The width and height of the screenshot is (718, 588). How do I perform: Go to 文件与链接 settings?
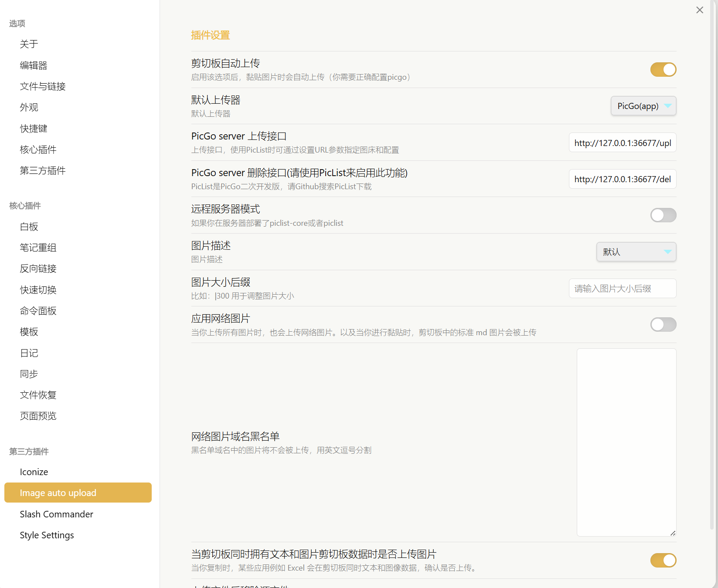(x=43, y=86)
